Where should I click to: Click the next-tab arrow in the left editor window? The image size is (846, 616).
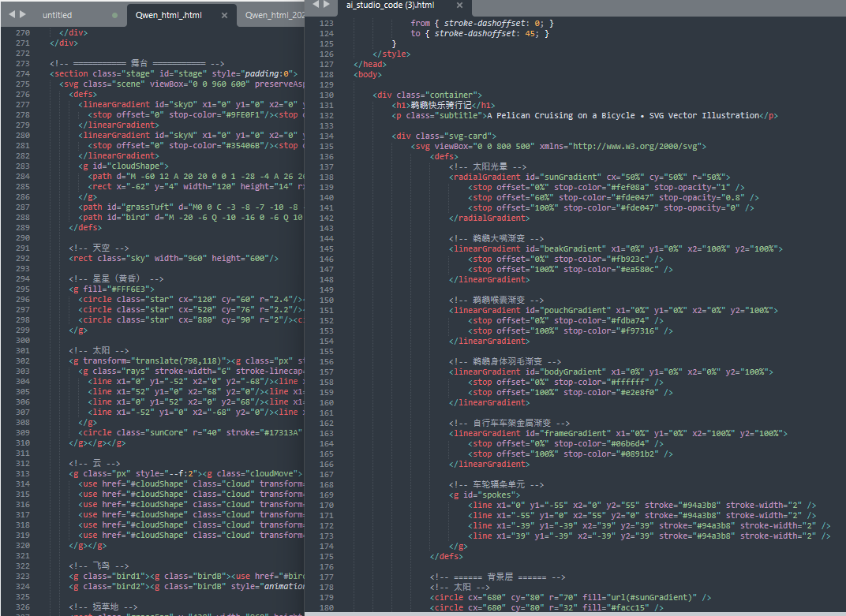(23, 14)
